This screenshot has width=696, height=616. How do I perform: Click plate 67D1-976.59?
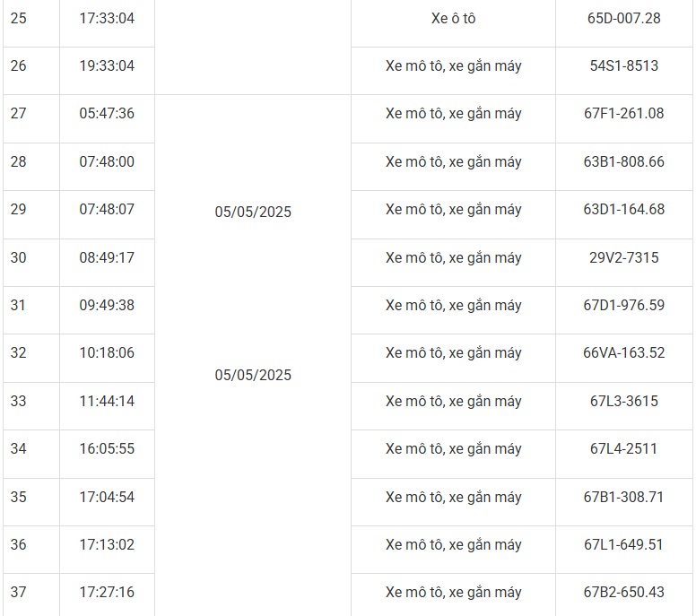623,306
